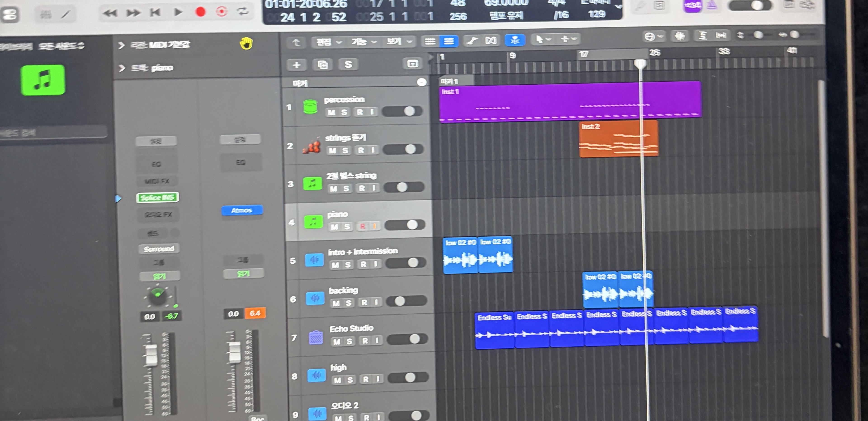Start playback with the play button
The width and height of the screenshot is (868, 421).
178,12
